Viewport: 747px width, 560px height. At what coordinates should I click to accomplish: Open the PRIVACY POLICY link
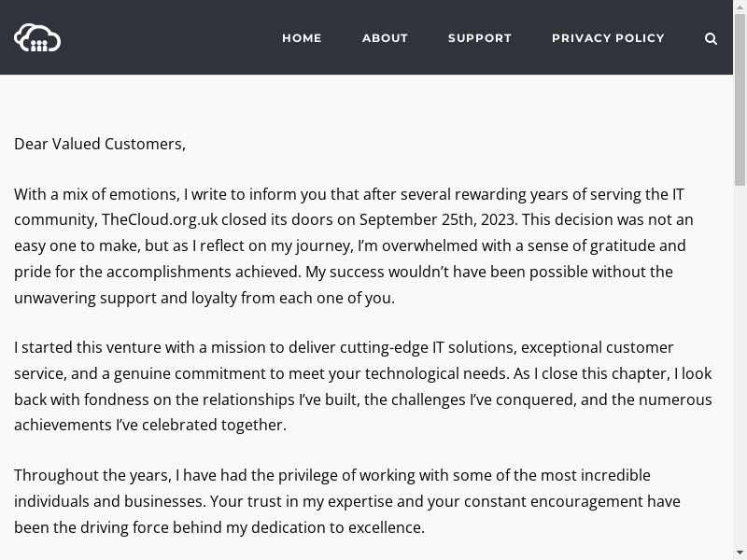[x=608, y=38]
